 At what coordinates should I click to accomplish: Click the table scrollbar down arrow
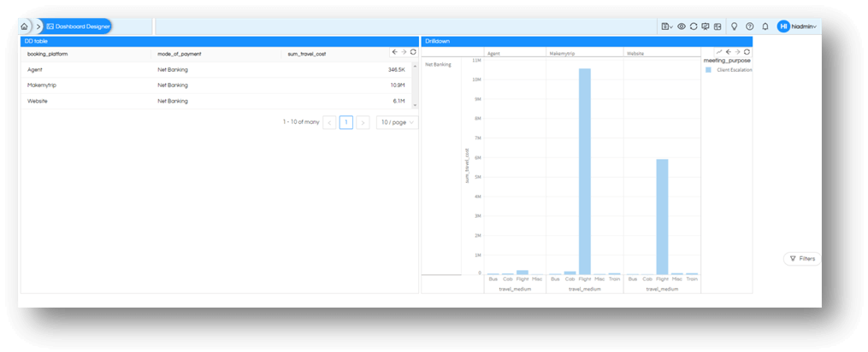tap(415, 105)
